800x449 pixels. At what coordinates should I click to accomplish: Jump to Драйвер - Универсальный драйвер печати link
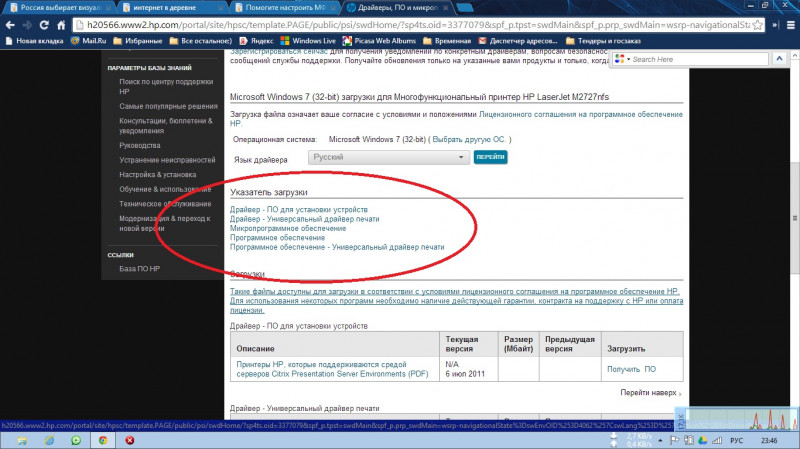point(305,219)
